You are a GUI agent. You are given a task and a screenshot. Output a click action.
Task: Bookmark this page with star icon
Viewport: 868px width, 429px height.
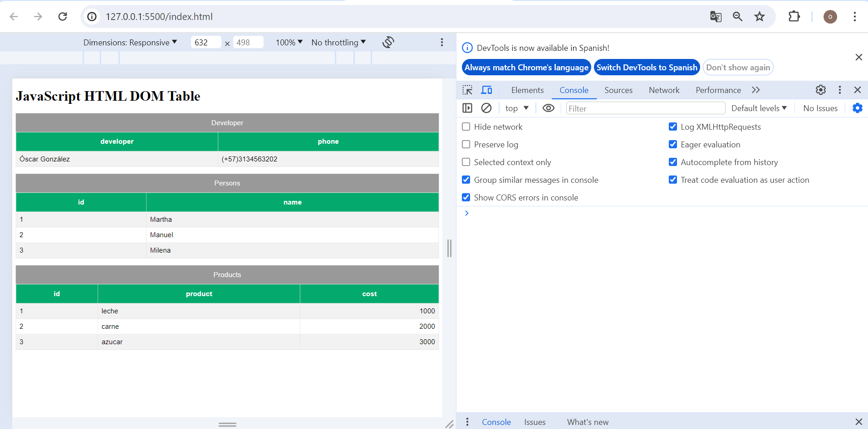(x=760, y=17)
